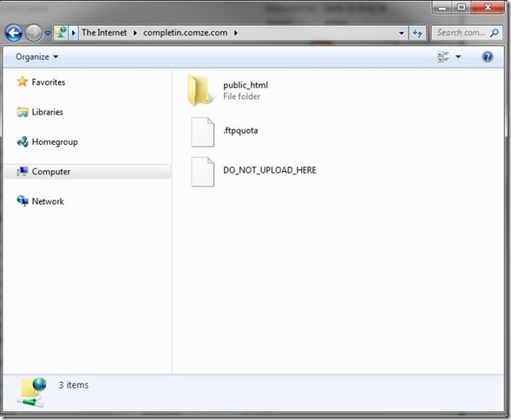Screen dimensions: 511x420
Task: Select Favorites in the navigation pane
Action: pos(49,82)
